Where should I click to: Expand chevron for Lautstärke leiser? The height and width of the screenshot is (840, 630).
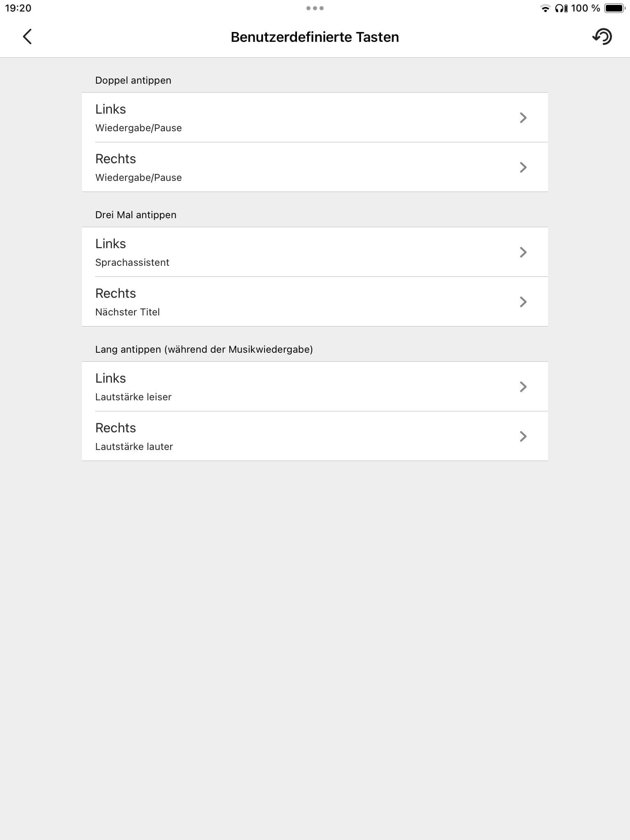pyautogui.click(x=523, y=387)
